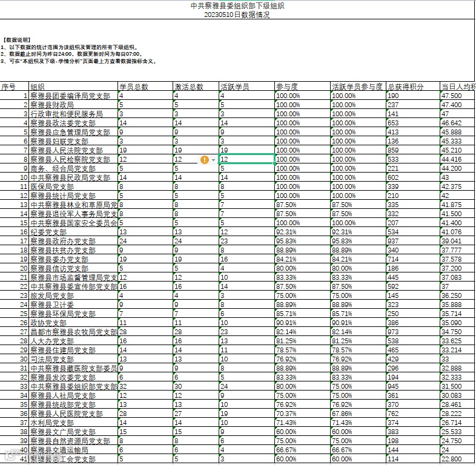
Task: Select cell 行政审批和便民服务局
Action: pyautogui.click(x=73, y=114)
